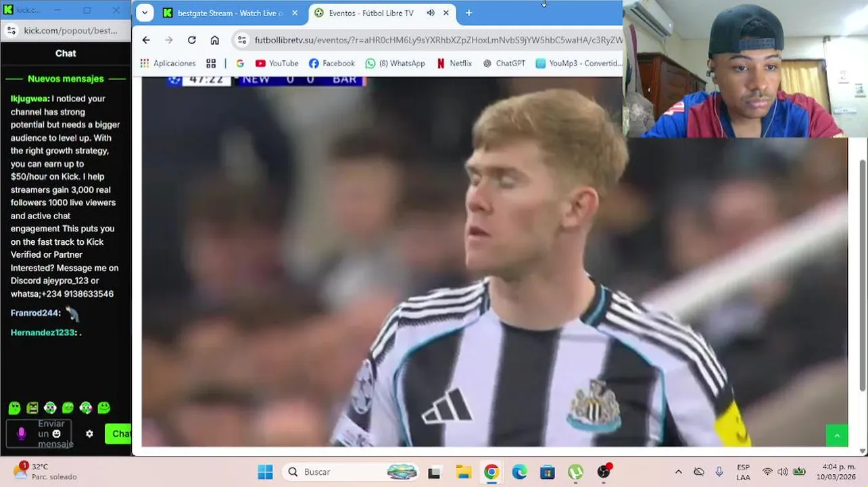
Task: Open the YouTube bookmark
Action: tap(276, 63)
